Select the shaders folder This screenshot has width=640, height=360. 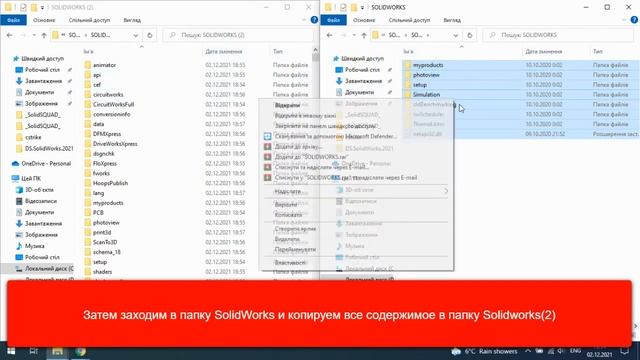point(102,271)
